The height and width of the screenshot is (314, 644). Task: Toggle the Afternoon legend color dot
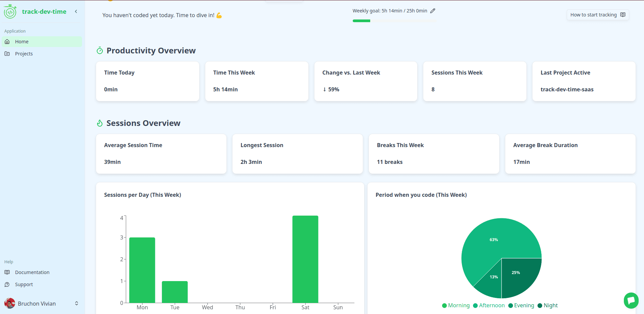coord(475,306)
